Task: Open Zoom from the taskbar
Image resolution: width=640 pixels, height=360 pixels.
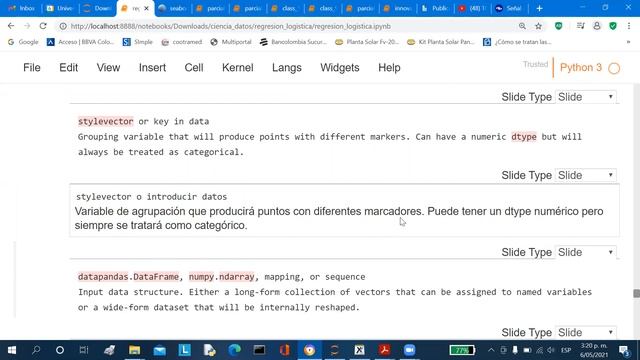Action: [409, 350]
